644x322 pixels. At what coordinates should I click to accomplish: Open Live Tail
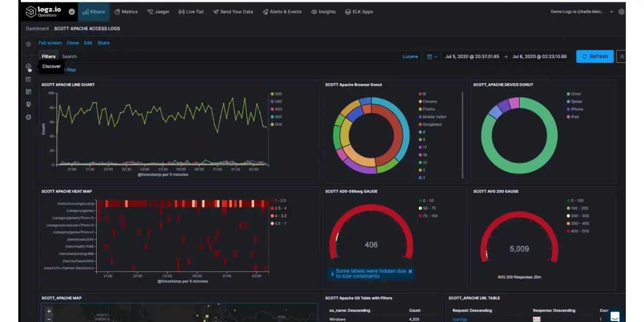coord(191,11)
